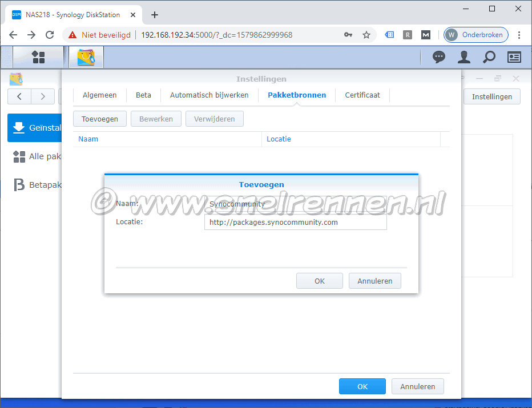Click browser back arrow
Screen dimensions: 532x408
[x=13, y=35]
